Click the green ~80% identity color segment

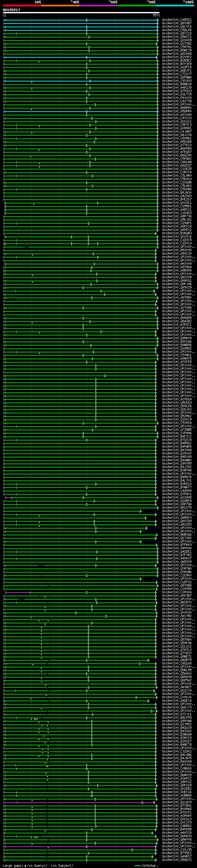(x=137, y=6)
